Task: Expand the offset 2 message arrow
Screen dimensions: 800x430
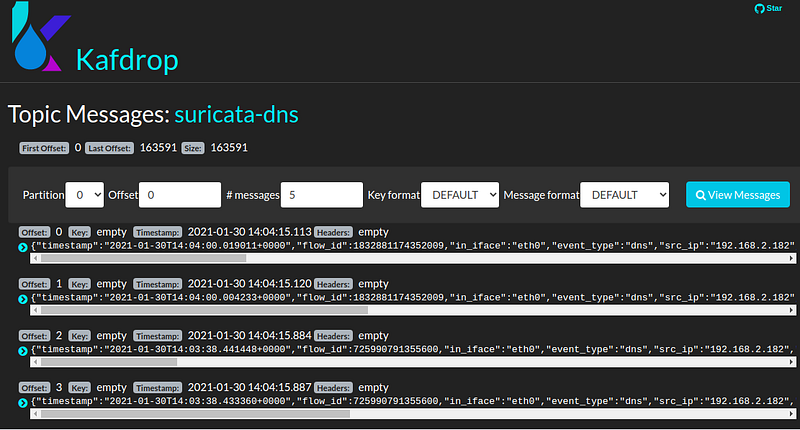Action: point(22,351)
